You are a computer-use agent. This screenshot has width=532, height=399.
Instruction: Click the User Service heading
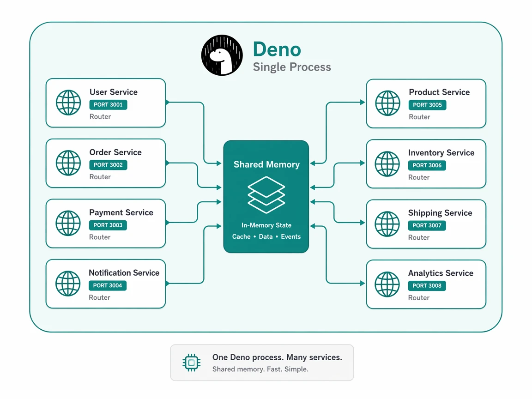coord(114,92)
